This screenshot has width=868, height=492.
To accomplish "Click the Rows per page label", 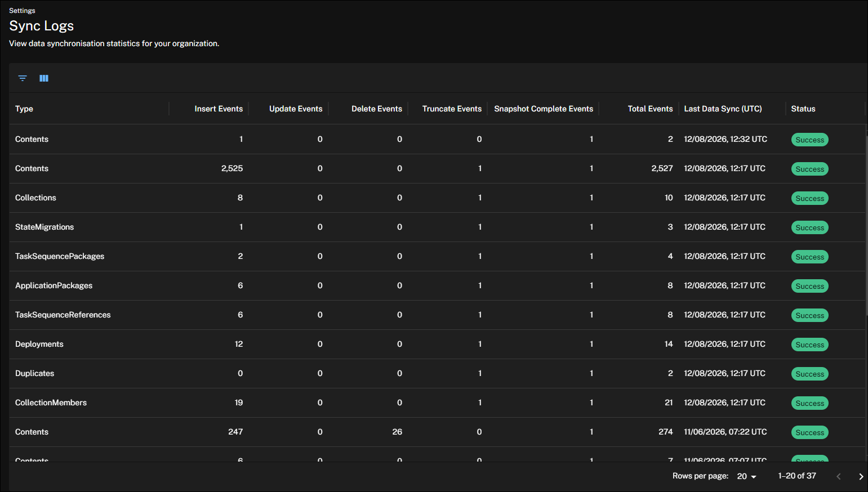I will pos(700,476).
